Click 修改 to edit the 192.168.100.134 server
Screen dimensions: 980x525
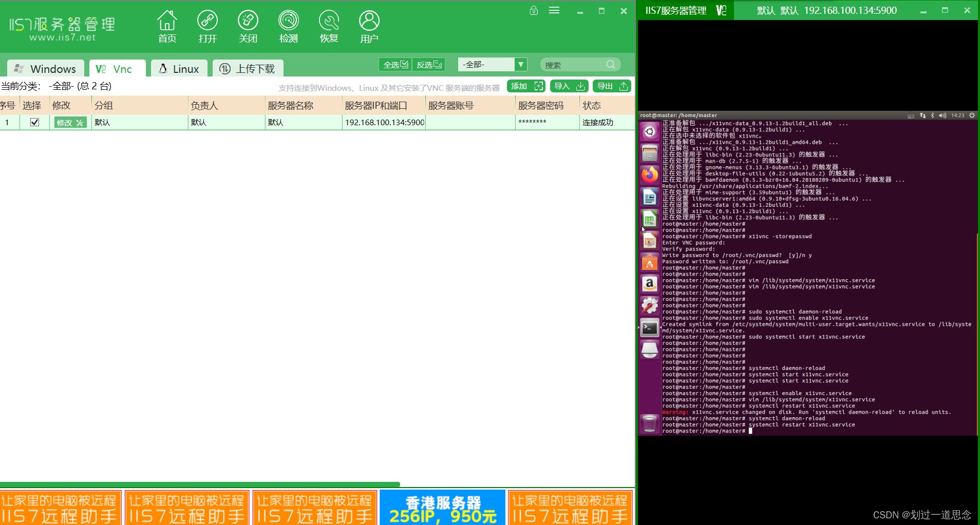70,122
